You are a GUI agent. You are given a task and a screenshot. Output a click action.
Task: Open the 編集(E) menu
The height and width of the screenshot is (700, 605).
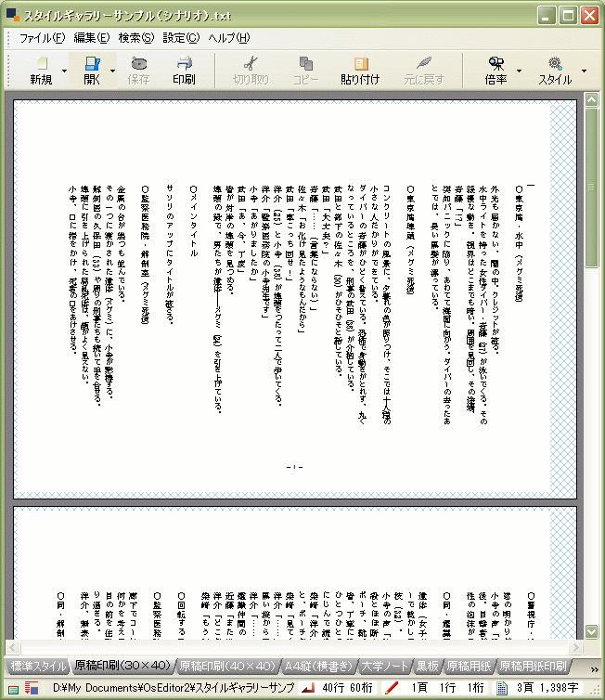point(92,38)
